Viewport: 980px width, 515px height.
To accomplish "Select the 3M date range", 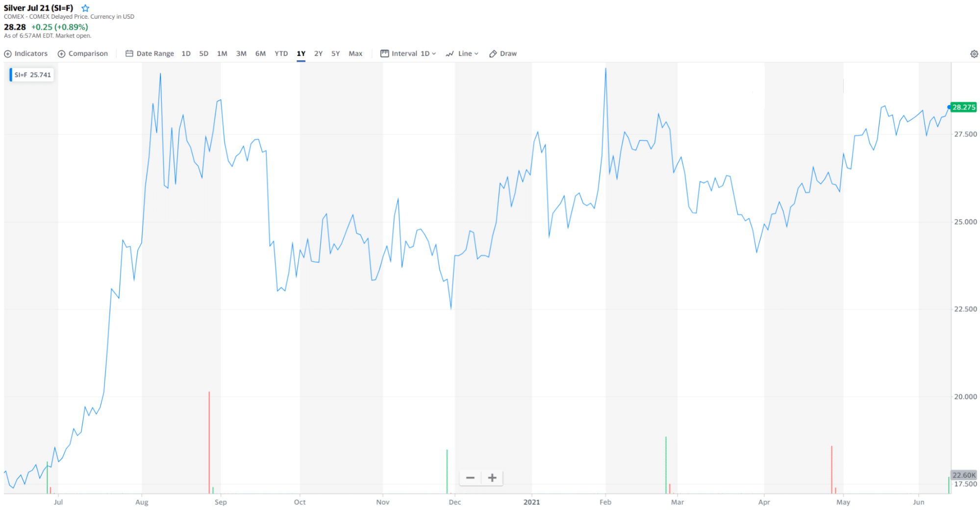I will 241,53.
